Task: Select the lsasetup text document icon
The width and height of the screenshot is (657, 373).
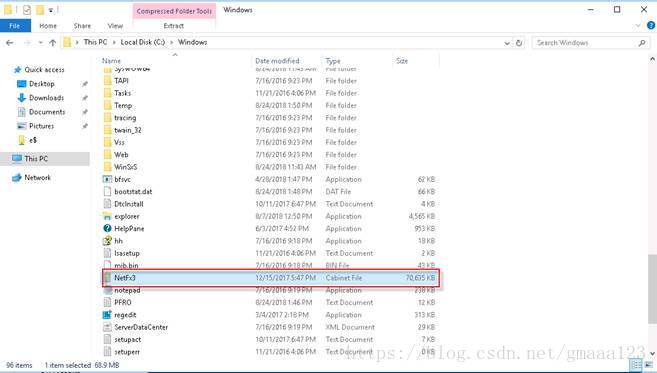Action: pos(108,253)
